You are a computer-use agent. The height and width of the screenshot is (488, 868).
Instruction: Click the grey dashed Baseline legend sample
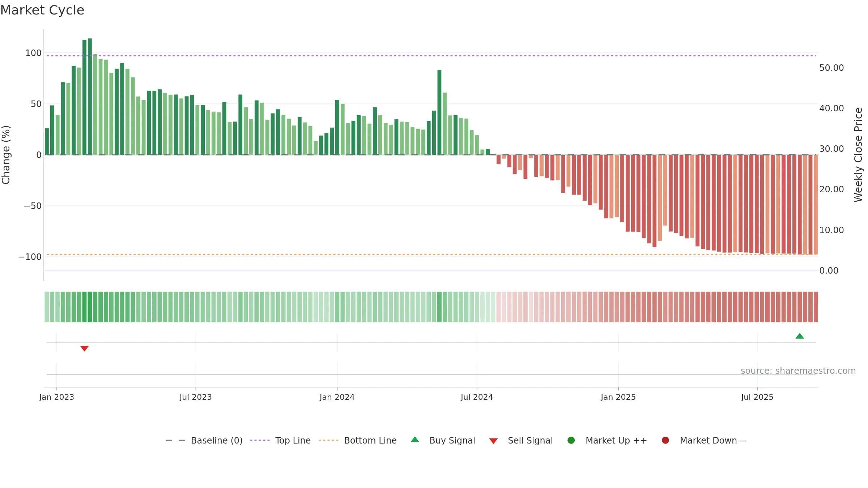coord(175,440)
